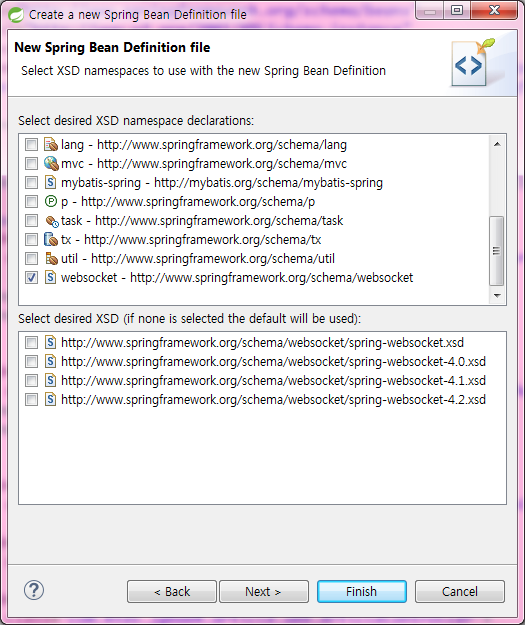Maximize the wizard window

point(457,11)
